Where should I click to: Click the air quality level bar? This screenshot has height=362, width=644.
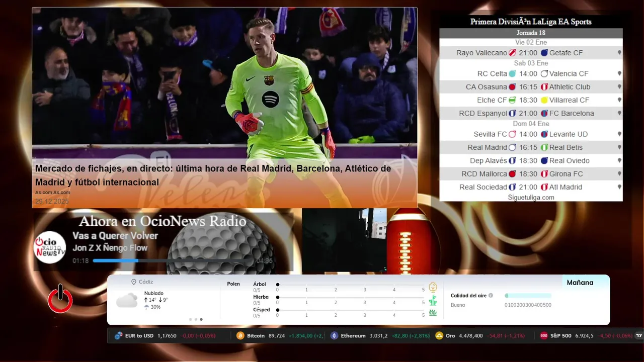point(528,296)
